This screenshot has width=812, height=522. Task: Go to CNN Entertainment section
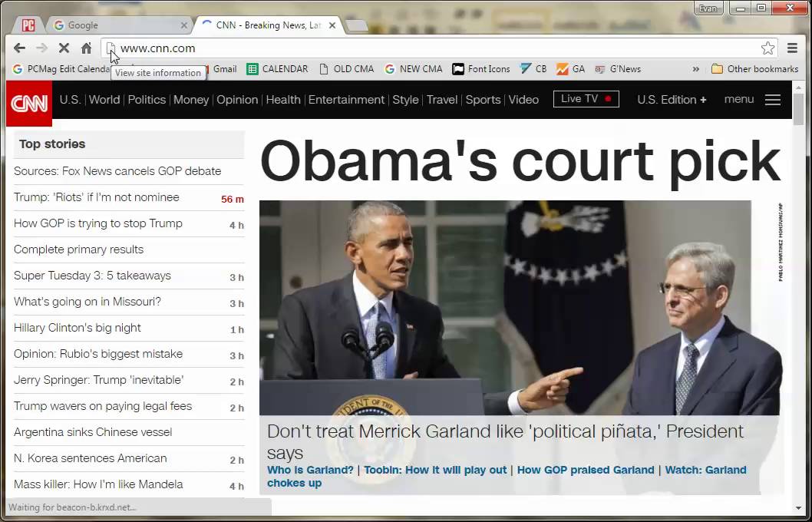coord(346,100)
